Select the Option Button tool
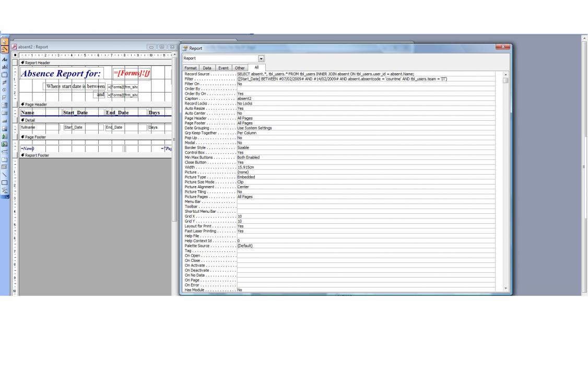Image resolution: width=588 pixels, height=368 pixels. (5, 90)
